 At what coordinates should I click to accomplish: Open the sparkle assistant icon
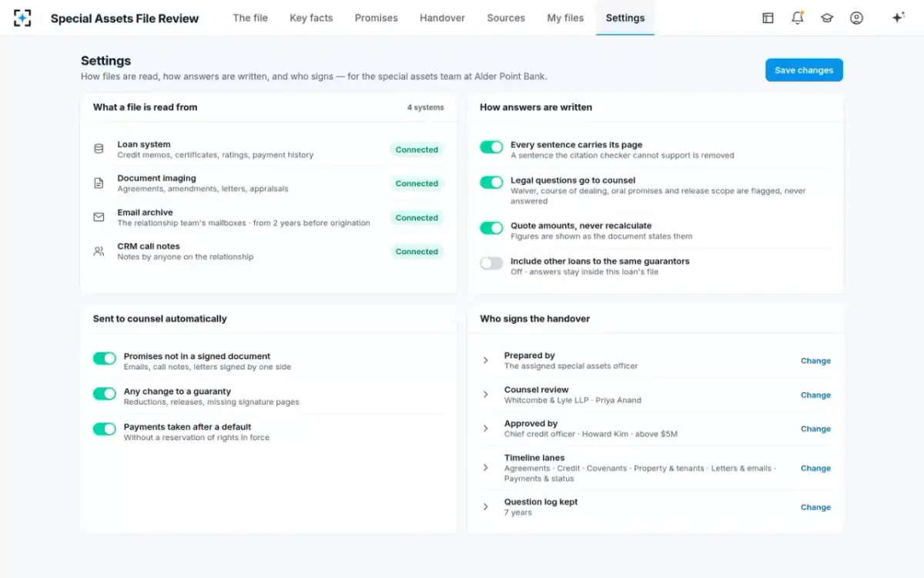coord(898,18)
